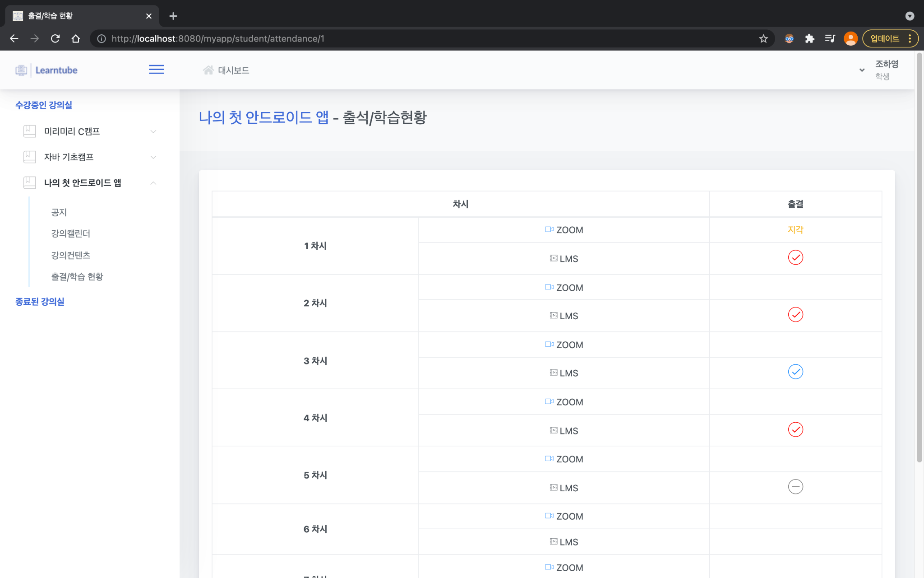This screenshot has width=924, height=578.
Task: Click the red check for 1차시 LMS
Action: tap(795, 257)
